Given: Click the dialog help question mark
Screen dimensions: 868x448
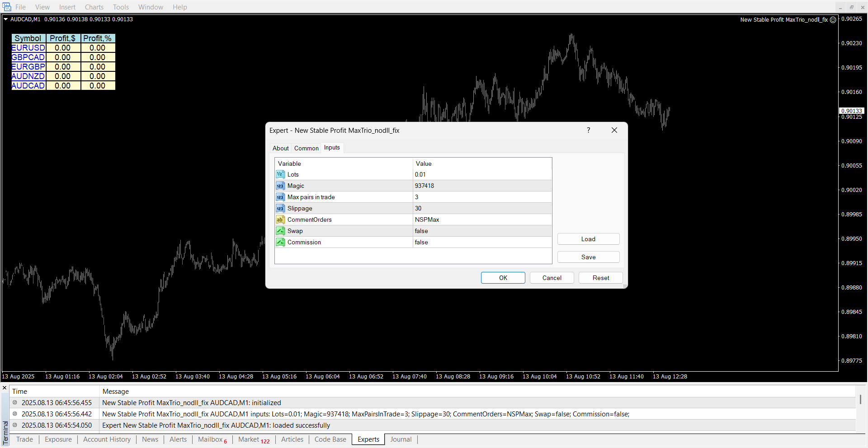Looking at the screenshot, I should tap(588, 130).
